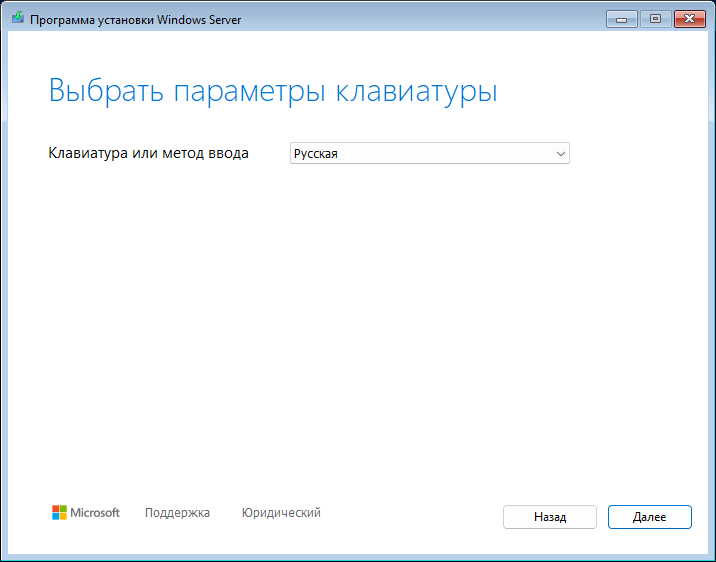
Task: Click the Microsoft logo
Action: tap(86, 513)
